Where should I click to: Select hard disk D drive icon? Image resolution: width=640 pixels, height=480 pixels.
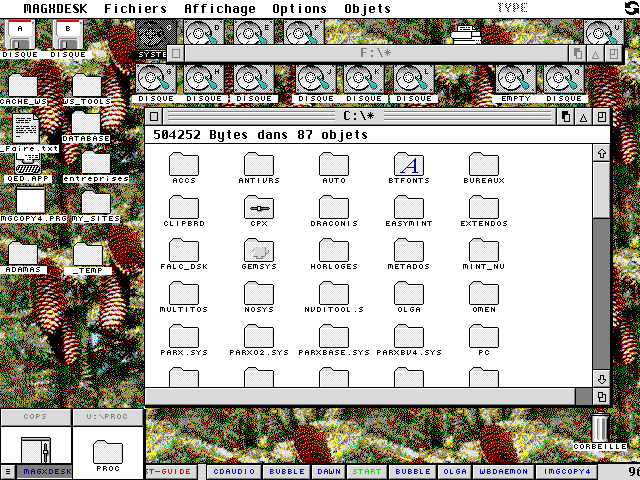tap(204, 33)
